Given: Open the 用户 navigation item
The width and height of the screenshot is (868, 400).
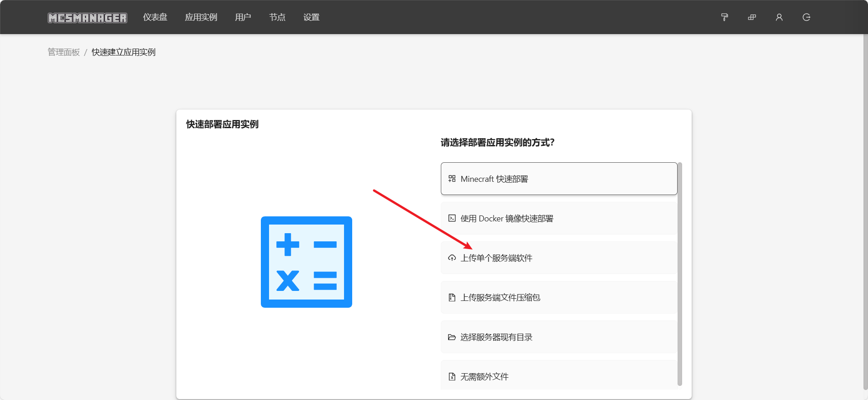Looking at the screenshot, I should point(243,17).
